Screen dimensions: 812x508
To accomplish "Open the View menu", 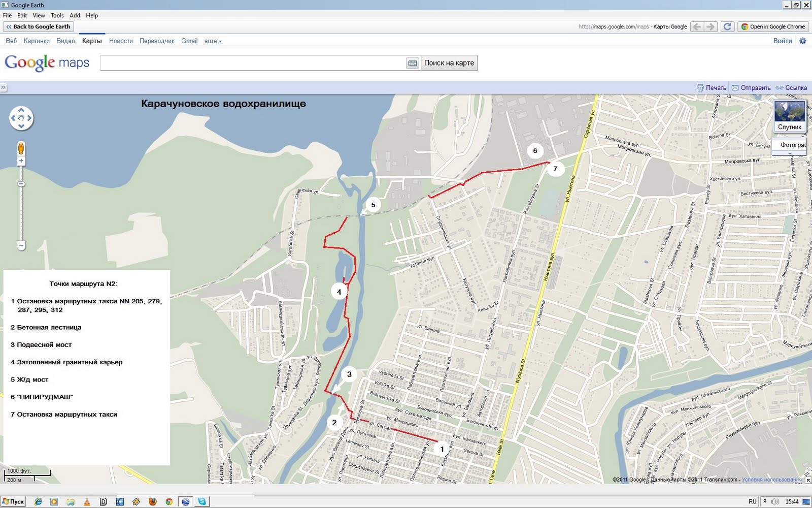I will tap(39, 15).
